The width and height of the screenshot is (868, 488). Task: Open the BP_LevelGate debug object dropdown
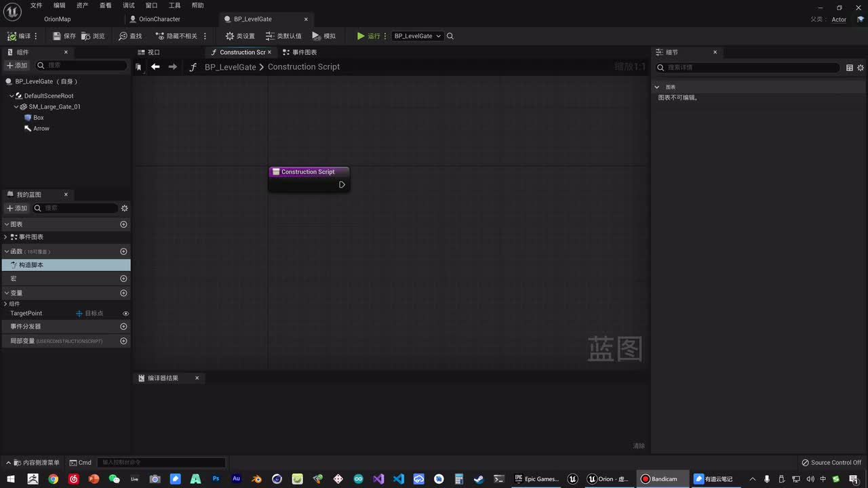[x=418, y=36]
